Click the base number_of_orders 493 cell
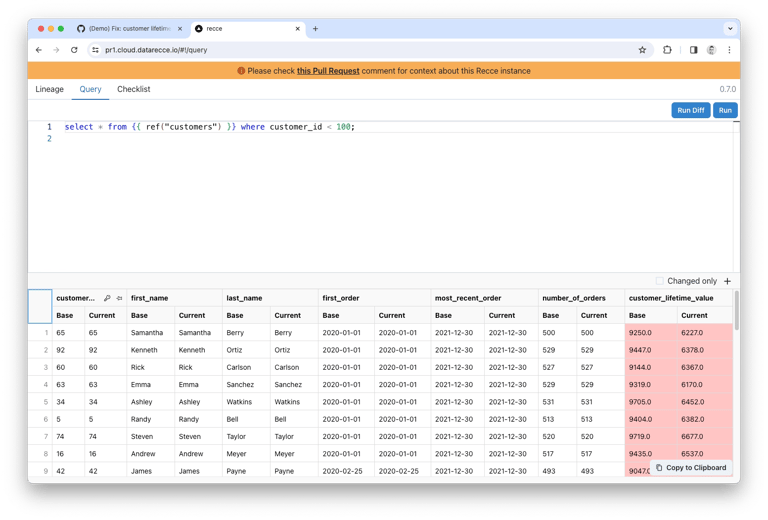The width and height of the screenshot is (768, 520). coord(557,471)
